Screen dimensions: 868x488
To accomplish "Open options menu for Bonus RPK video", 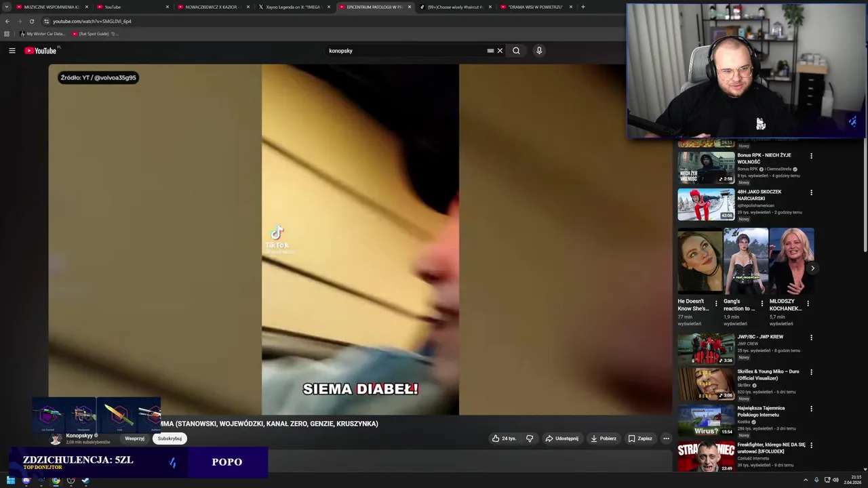I will pos(811,156).
